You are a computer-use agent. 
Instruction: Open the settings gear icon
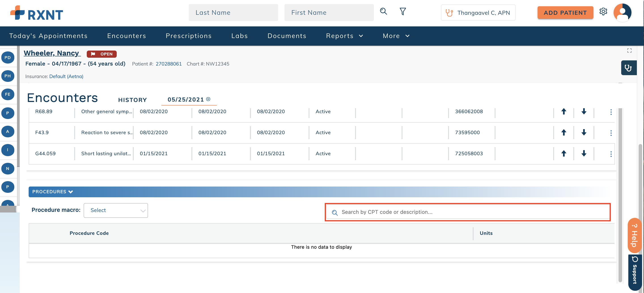603,11
